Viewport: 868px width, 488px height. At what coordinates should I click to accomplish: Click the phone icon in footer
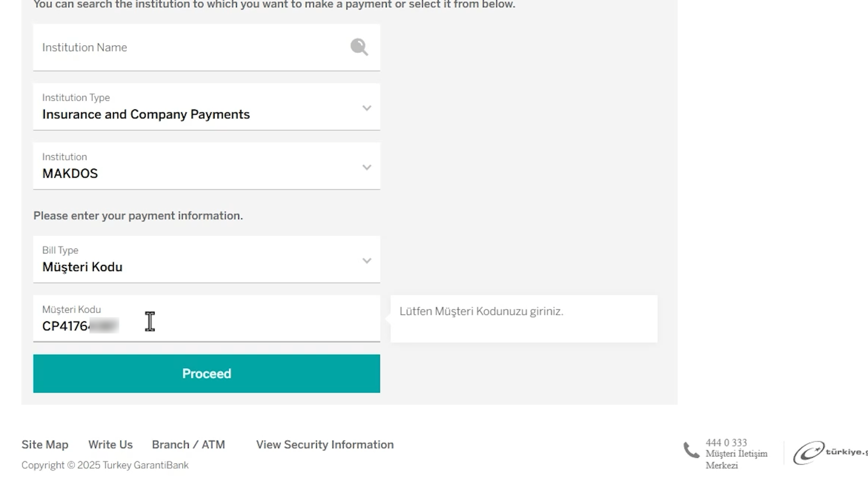pos(691,450)
